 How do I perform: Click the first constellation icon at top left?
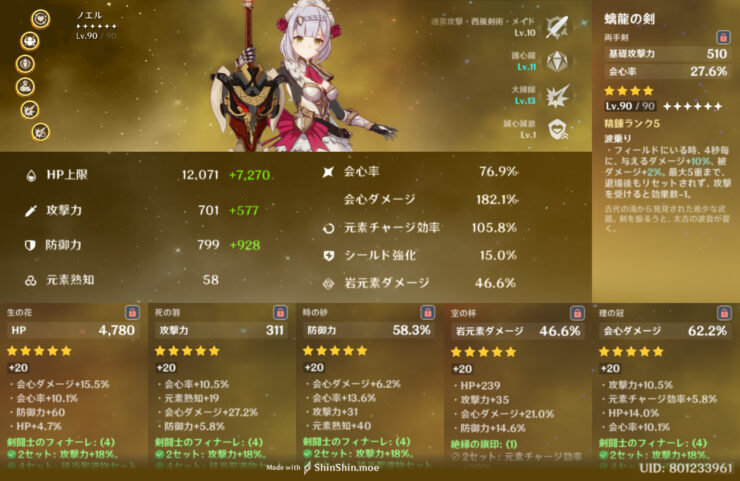coord(41,19)
